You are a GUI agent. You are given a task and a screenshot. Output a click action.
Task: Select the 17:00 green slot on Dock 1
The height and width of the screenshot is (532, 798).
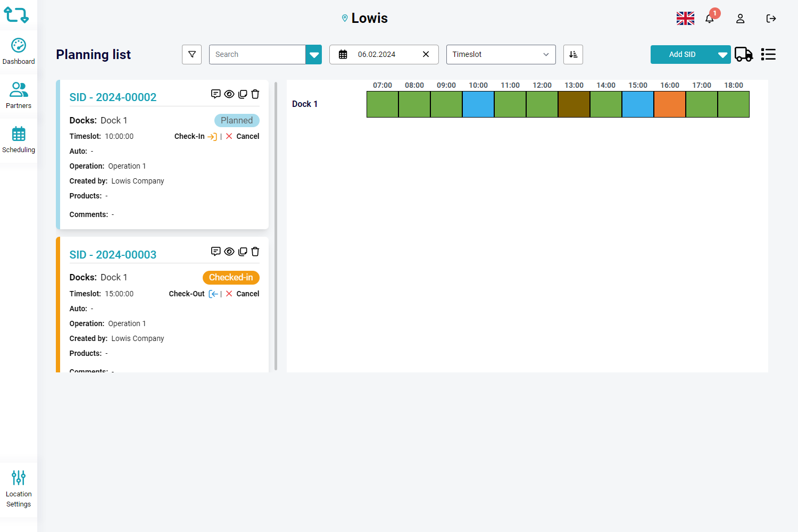pyautogui.click(x=702, y=104)
